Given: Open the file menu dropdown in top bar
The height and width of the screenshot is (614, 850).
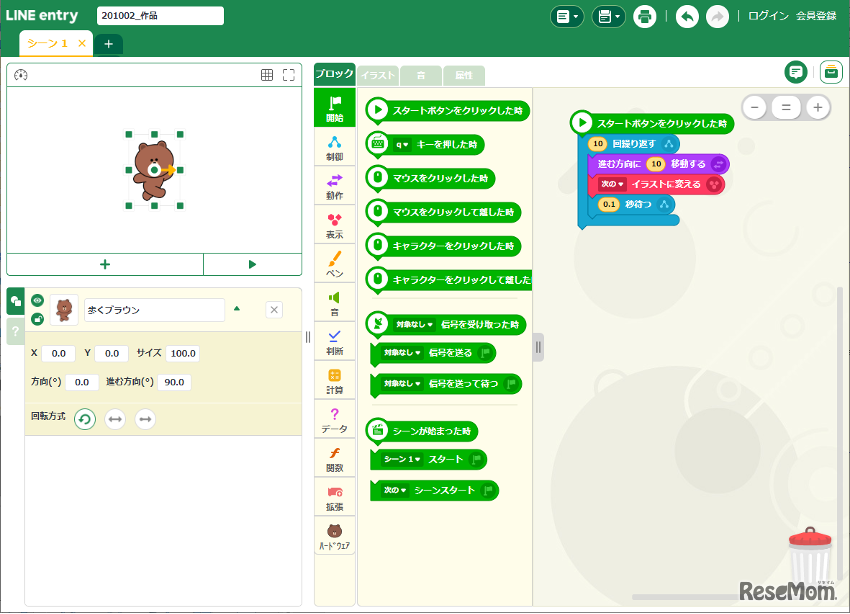Looking at the screenshot, I should (567, 17).
